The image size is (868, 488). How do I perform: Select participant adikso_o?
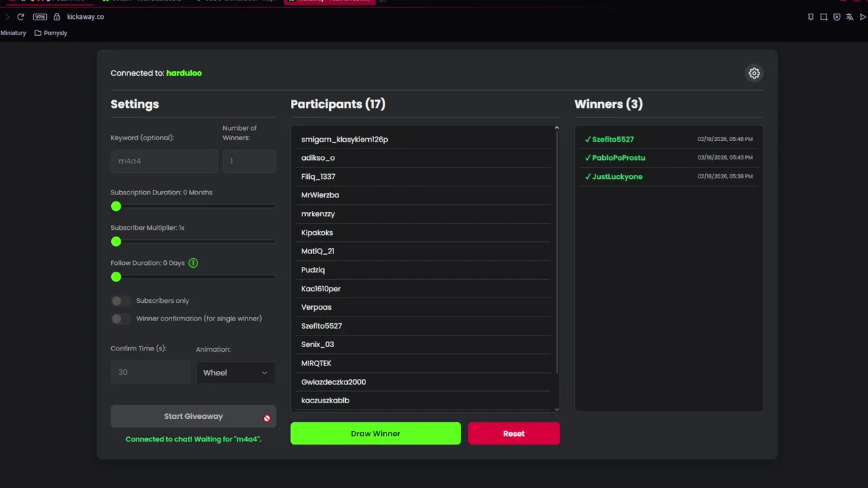coord(425,158)
